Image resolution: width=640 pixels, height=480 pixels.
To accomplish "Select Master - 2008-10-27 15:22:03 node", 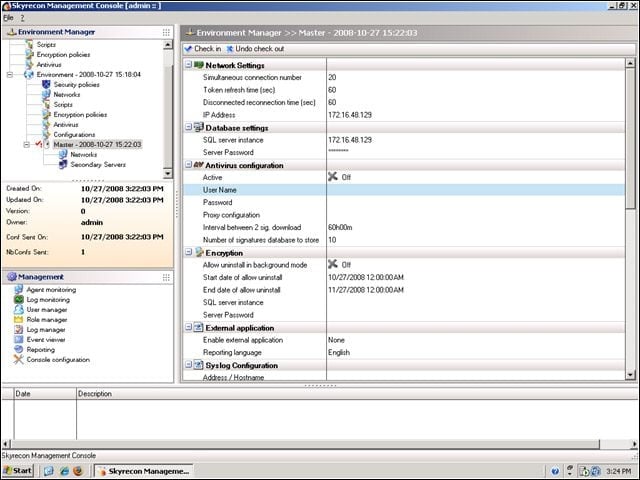I will pyautogui.click(x=97, y=144).
